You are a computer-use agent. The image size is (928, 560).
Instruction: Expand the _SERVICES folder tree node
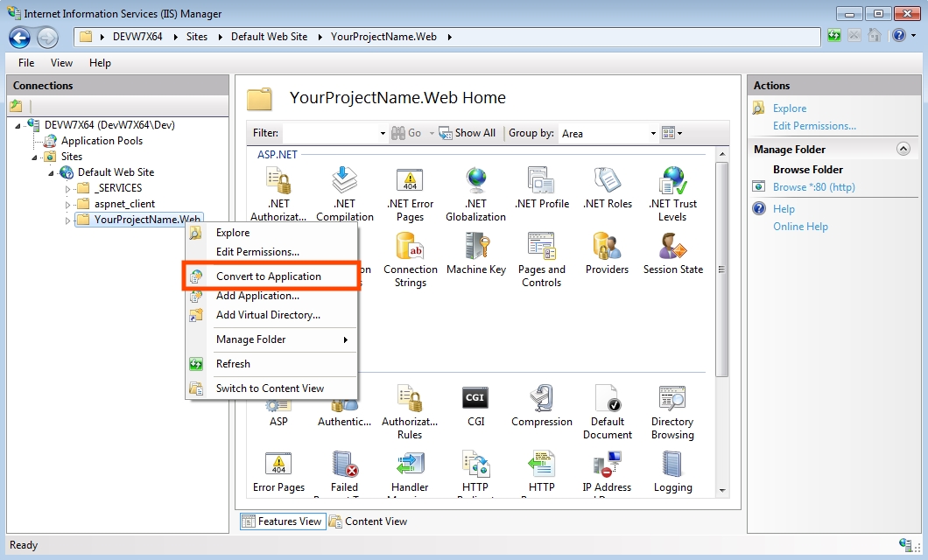click(x=68, y=188)
